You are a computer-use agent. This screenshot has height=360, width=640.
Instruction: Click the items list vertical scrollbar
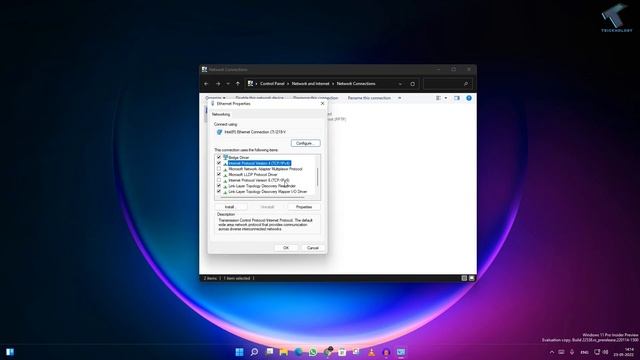click(x=318, y=176)
